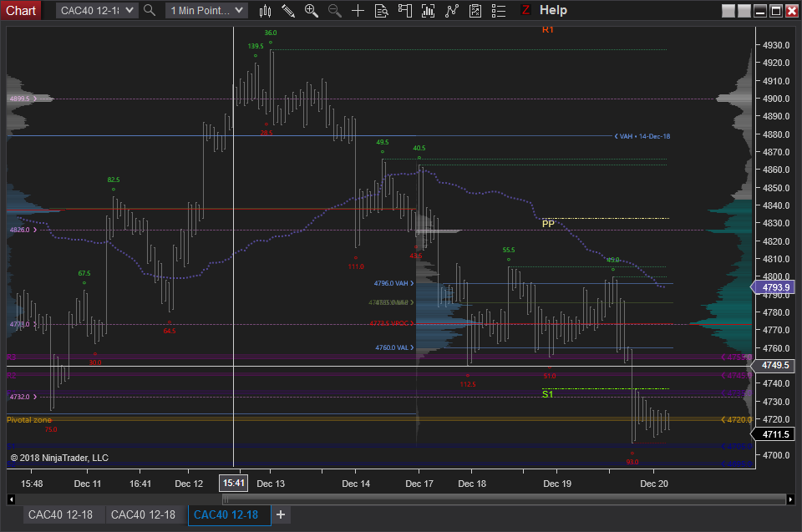
Task: Click the 139.5 swing high label
Action: (x=256, y=46)
